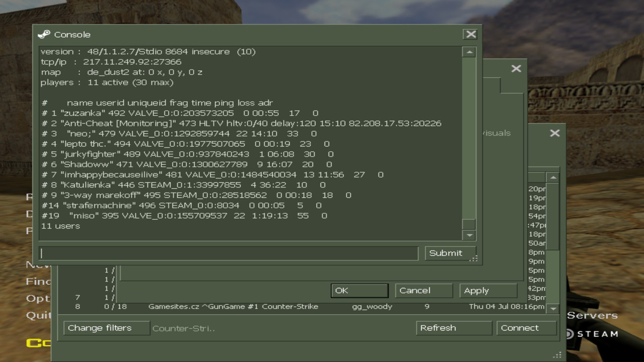
Task: Click the STEAM logo on main menu
Action: (x=592, y=334)
